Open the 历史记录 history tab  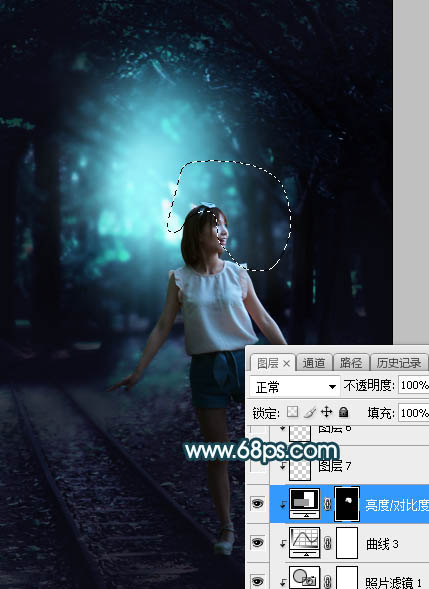[399, 363]
